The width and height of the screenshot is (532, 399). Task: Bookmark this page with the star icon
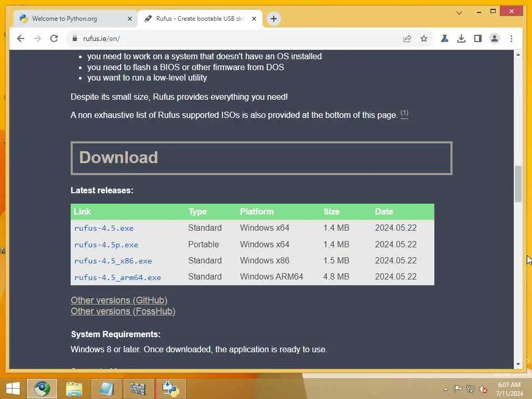click(x=424, y=38)
